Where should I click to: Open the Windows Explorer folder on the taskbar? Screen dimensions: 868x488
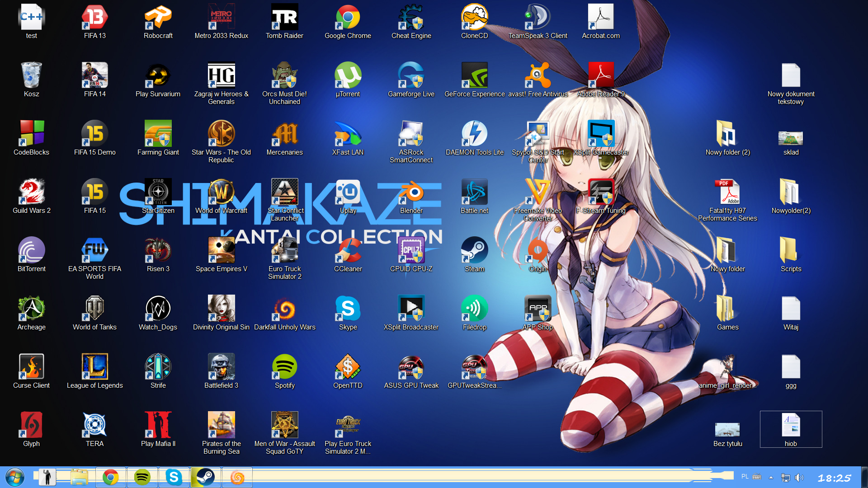[x=79, y=477]
